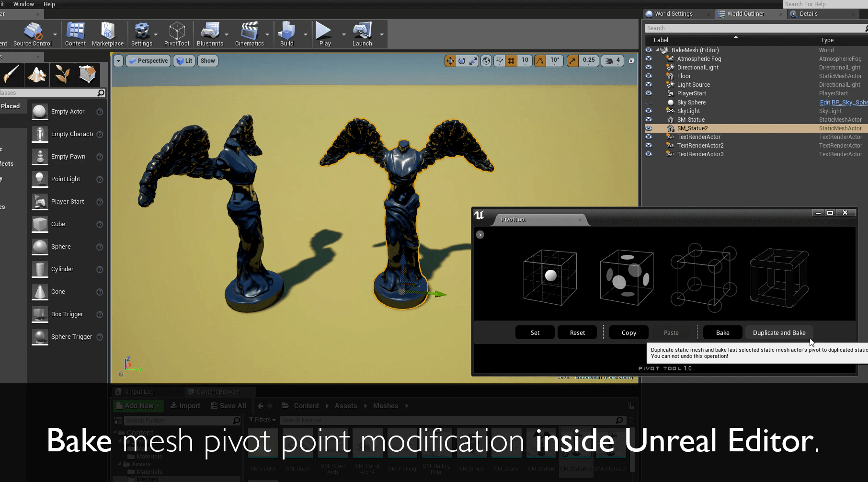Toggle grid snapping in viewport

(x=511, y=61)
